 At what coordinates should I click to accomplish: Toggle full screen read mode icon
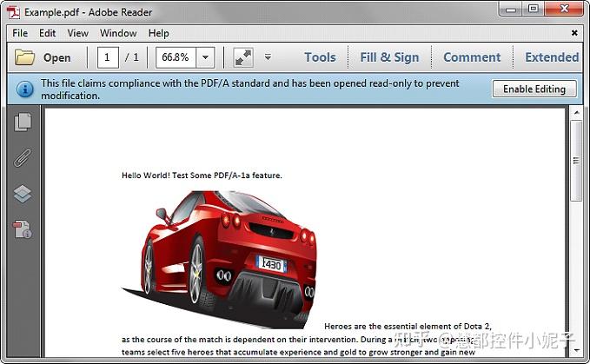point(243,57)
